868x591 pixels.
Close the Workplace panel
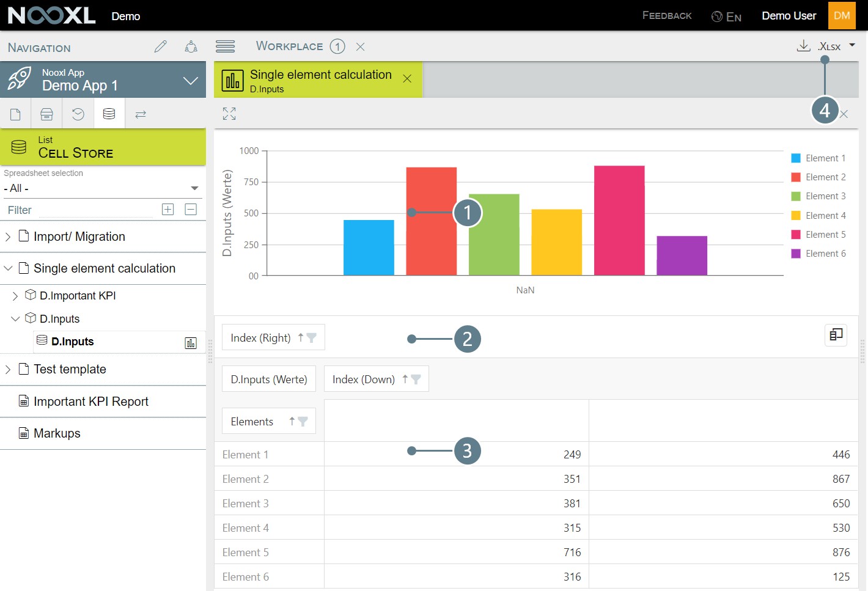pyautogui.click(x=361, y=46)
